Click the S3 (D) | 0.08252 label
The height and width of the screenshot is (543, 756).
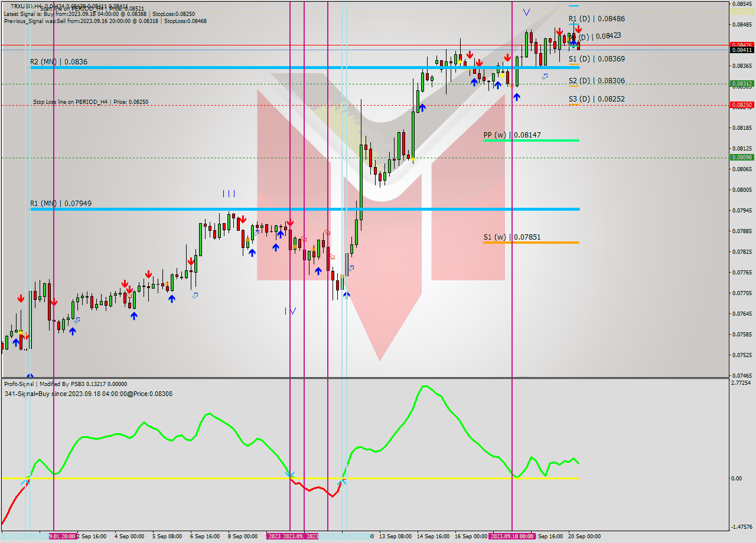pos(597,99)
